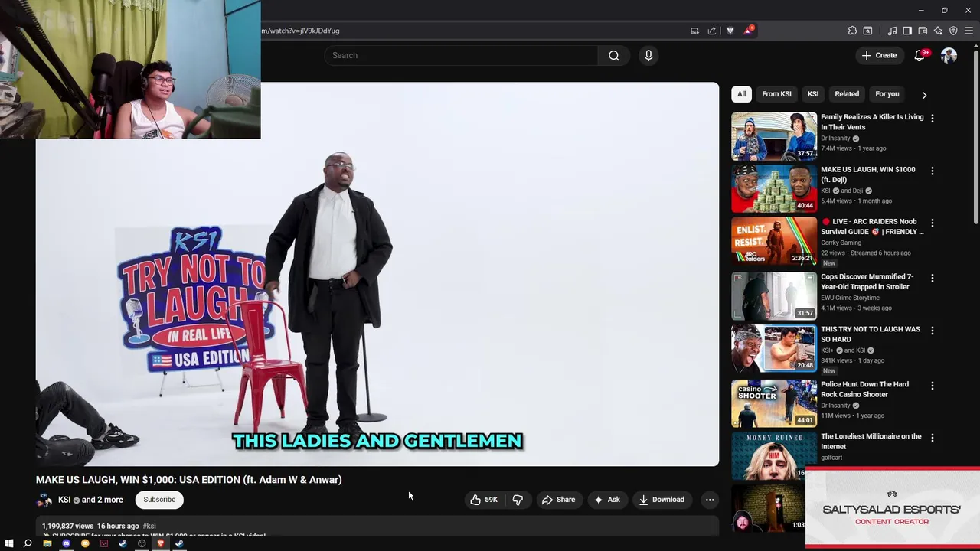Click in the YouTube search field
This screenshot has height=551, width=980.
pyautogui.click(x=461, y=55)
